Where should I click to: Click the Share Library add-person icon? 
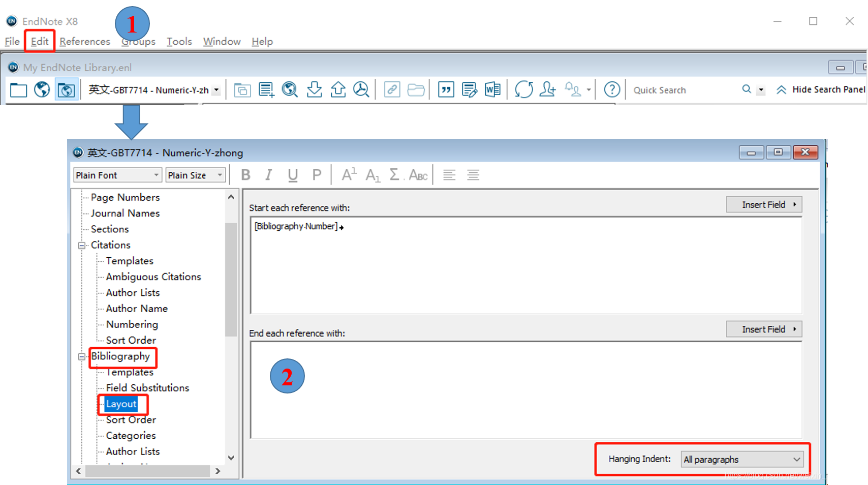[548, 90]
